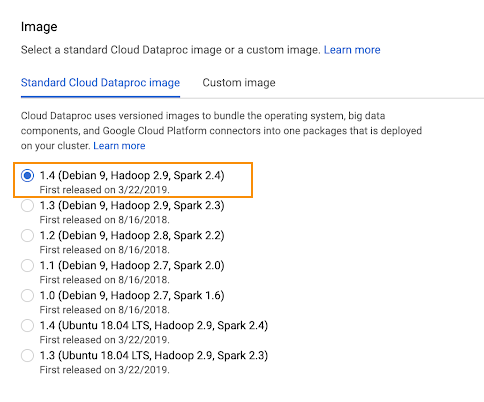Image resolution: width=484 pixels, height=402 pixels.
Task: Click label '1.3 (Ubuntu 18.04 LTS, Hadoop 2.9, Spark 2.3)'
Action: (x=154, y=355)
